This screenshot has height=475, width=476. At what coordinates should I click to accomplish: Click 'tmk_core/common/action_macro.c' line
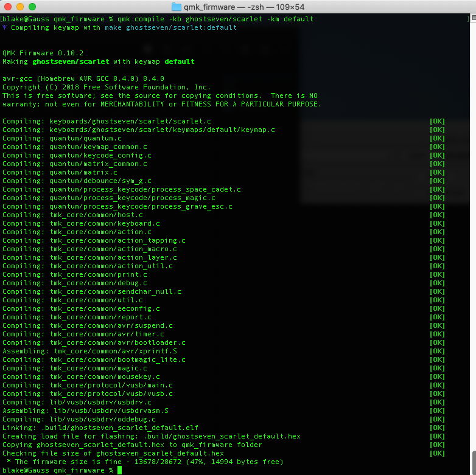tap(89, 248)
